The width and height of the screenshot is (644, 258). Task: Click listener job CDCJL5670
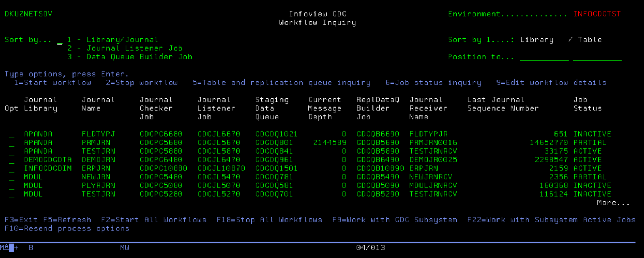219,143
